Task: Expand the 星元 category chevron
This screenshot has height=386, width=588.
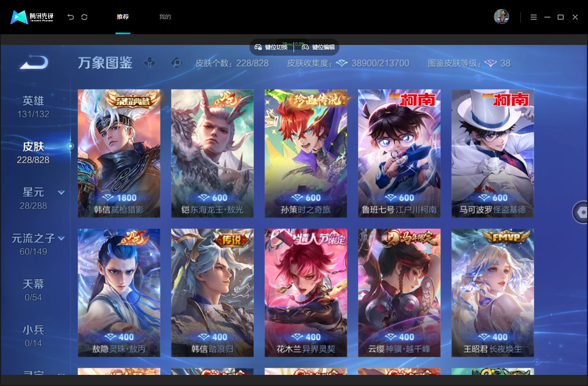Action: tap(61, 193)
